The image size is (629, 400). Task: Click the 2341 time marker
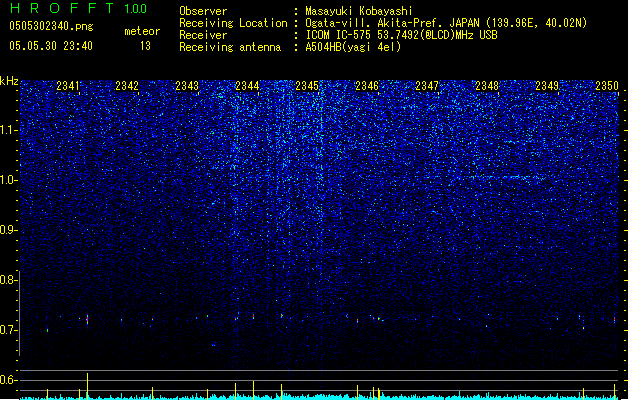click(68, 86)
